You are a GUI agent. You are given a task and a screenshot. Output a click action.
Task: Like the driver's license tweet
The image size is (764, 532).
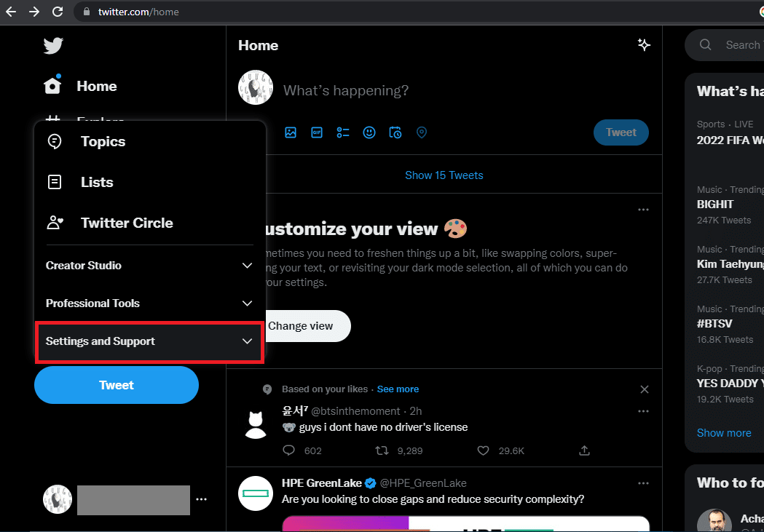tap(483, 450)
